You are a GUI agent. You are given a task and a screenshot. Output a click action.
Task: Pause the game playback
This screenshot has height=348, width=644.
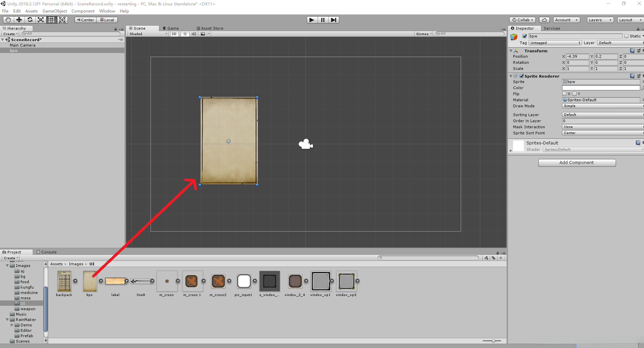pyautogui.click(x=323, y=20)
